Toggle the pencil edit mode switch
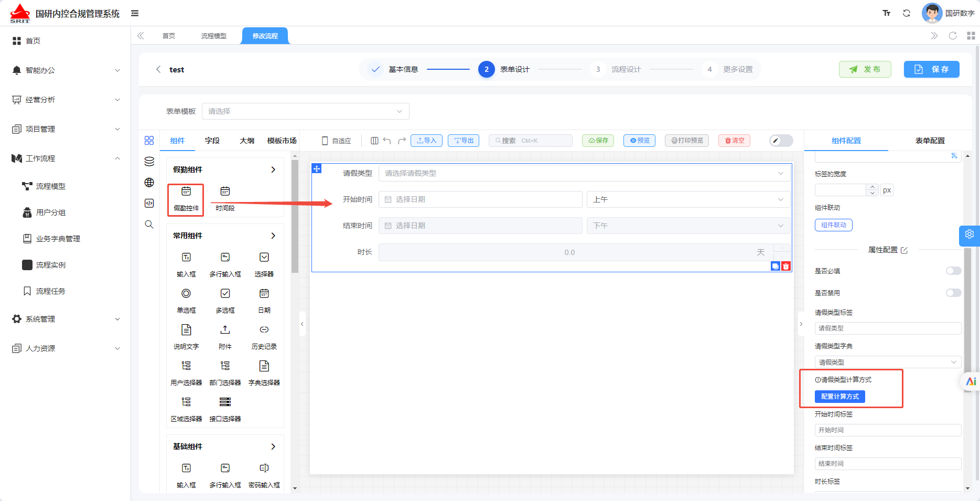The image size is (980, 501). [781, 141]
